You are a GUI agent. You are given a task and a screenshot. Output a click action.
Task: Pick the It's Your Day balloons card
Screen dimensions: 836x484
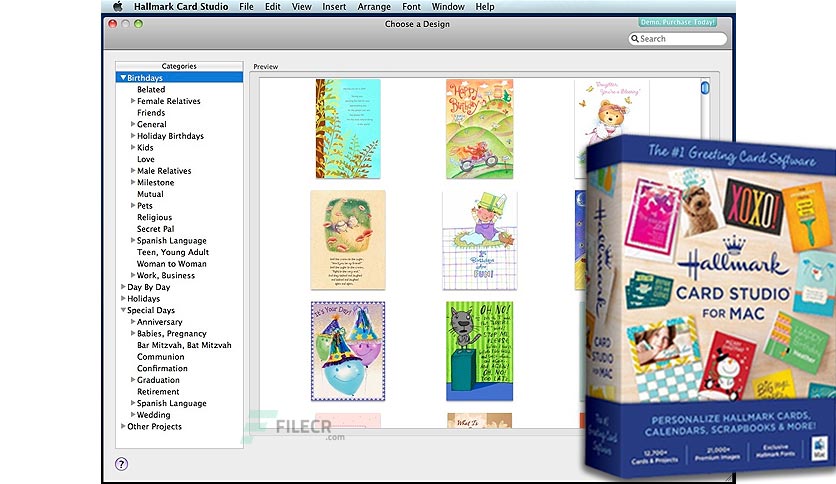tap(348, 351)
